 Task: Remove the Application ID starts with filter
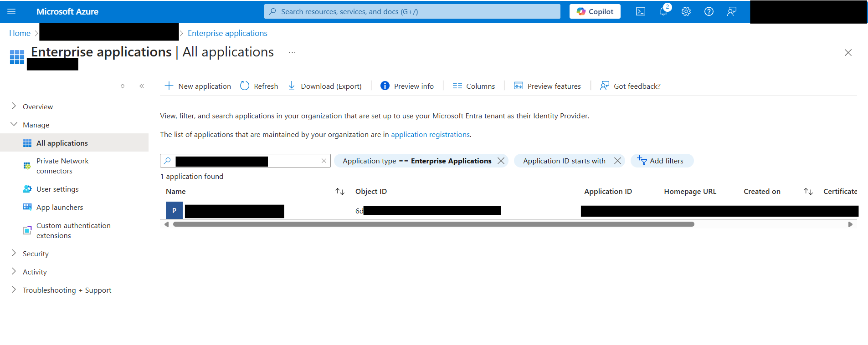617,161
